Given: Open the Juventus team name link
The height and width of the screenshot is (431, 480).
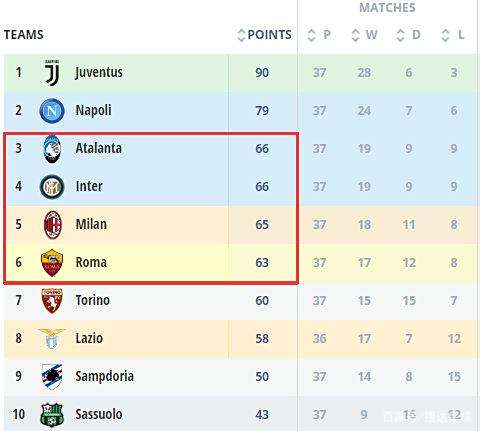Looking at the screenshot, I should (99, 72).
